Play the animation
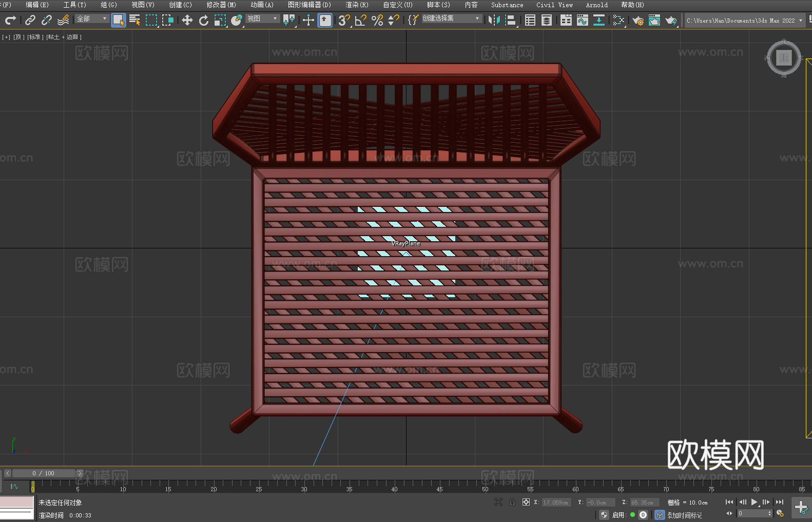The height and width of the screenshot is (522, 812). [x=755, y=502]
